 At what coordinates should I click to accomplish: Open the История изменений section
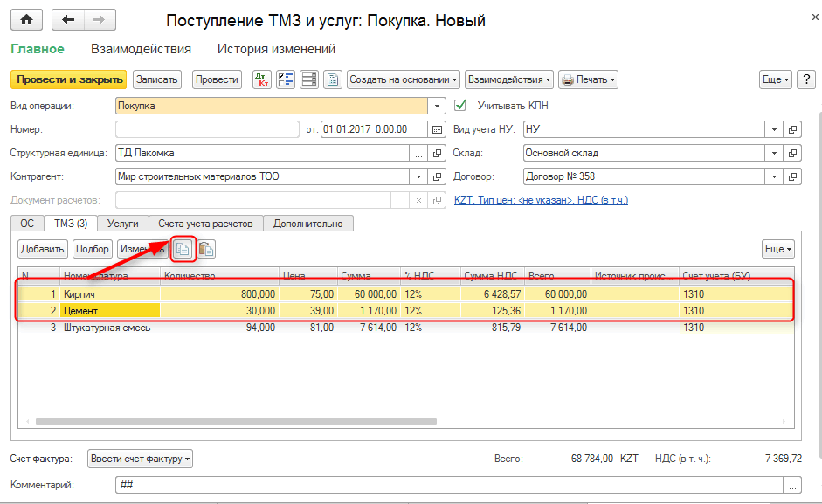click(276, 50)
